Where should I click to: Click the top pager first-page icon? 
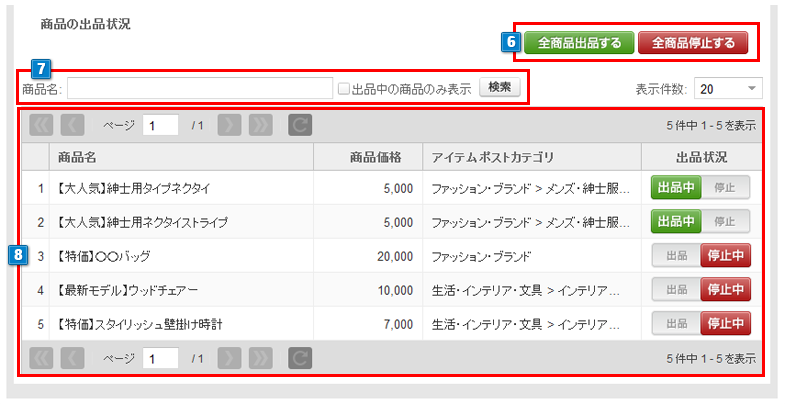(x=41, y=125)
